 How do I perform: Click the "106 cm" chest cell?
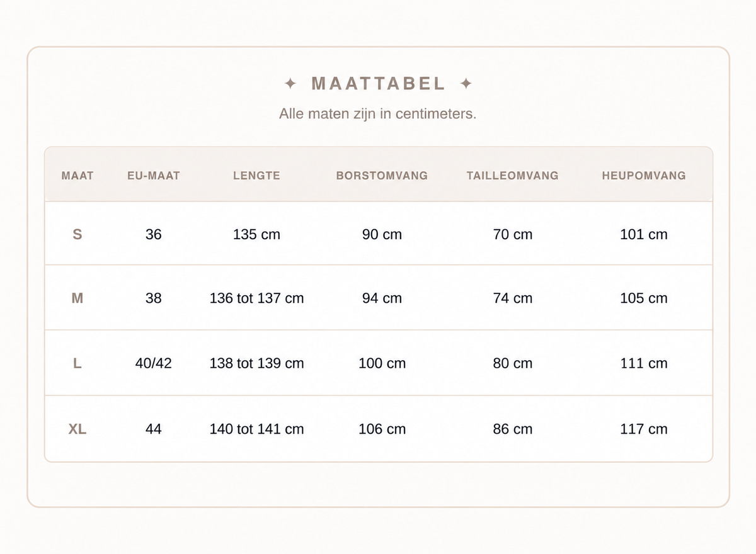click(x=382, y=429)
